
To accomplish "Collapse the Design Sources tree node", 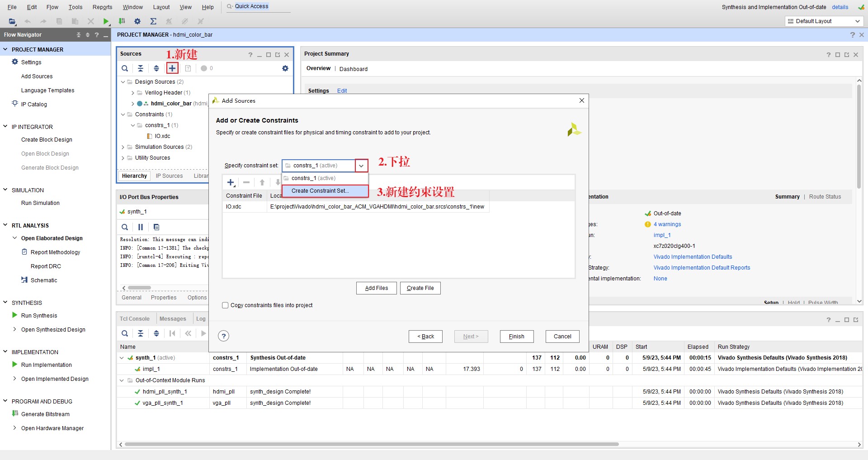I will 123,82.
